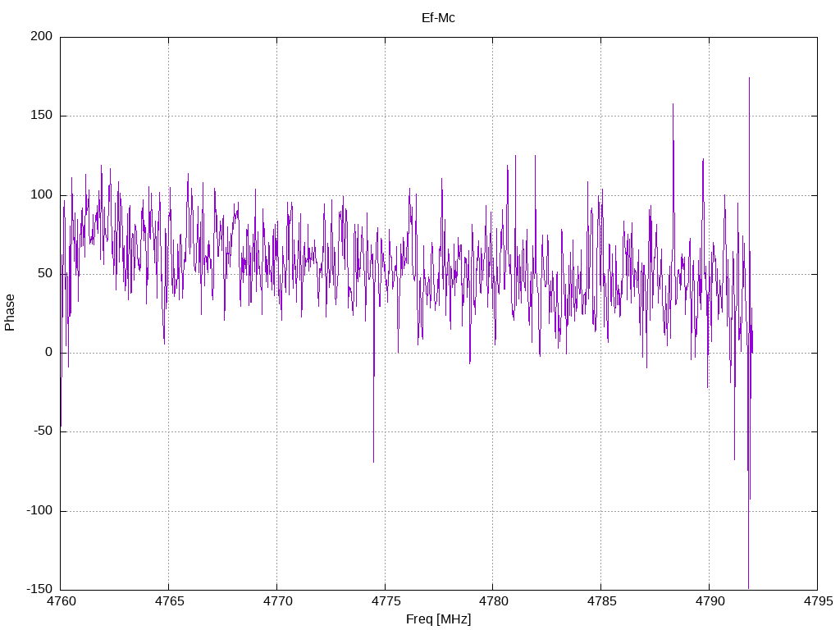840x630 pixels.
Task: Click the -50 y-axis tick label
Action: pos(43,431)
